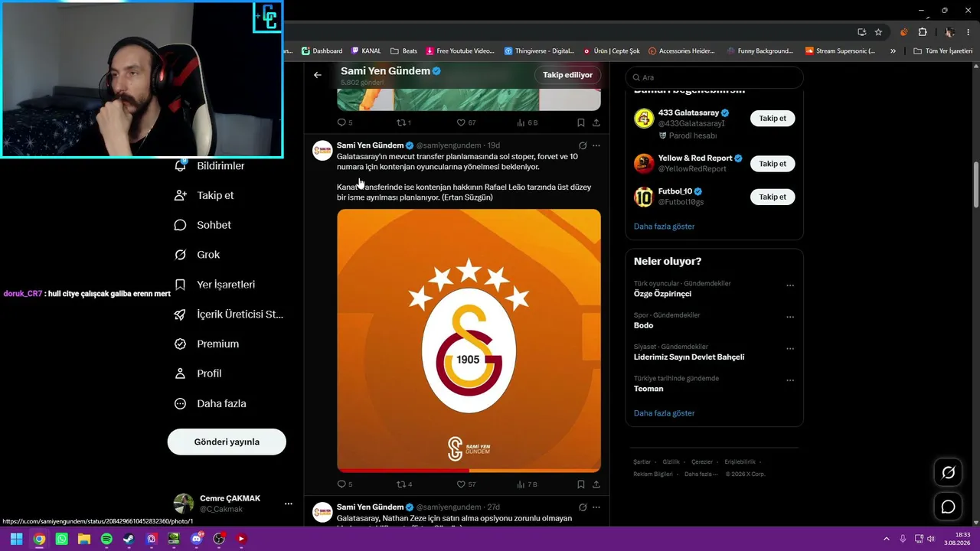Like the tweet showing 57 likes
Screen dimensions: 980x551
click(461, 484)
